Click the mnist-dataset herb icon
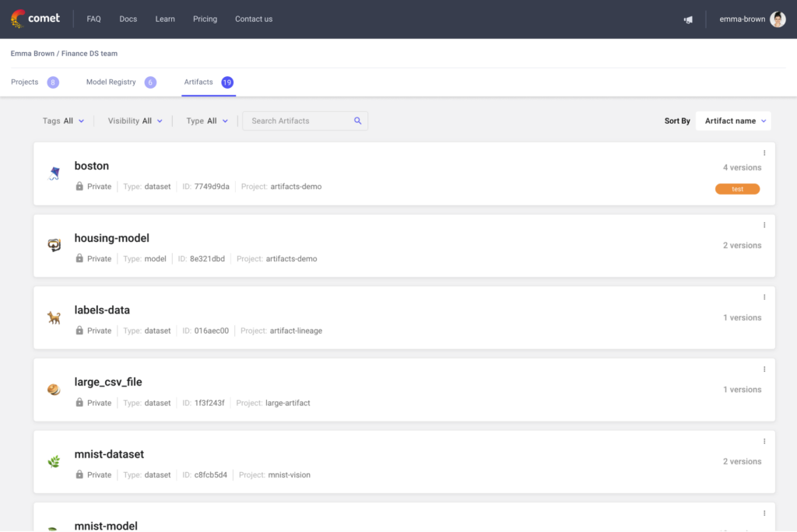The width and height of the screenshot is (797, 532). coord(54,461)
